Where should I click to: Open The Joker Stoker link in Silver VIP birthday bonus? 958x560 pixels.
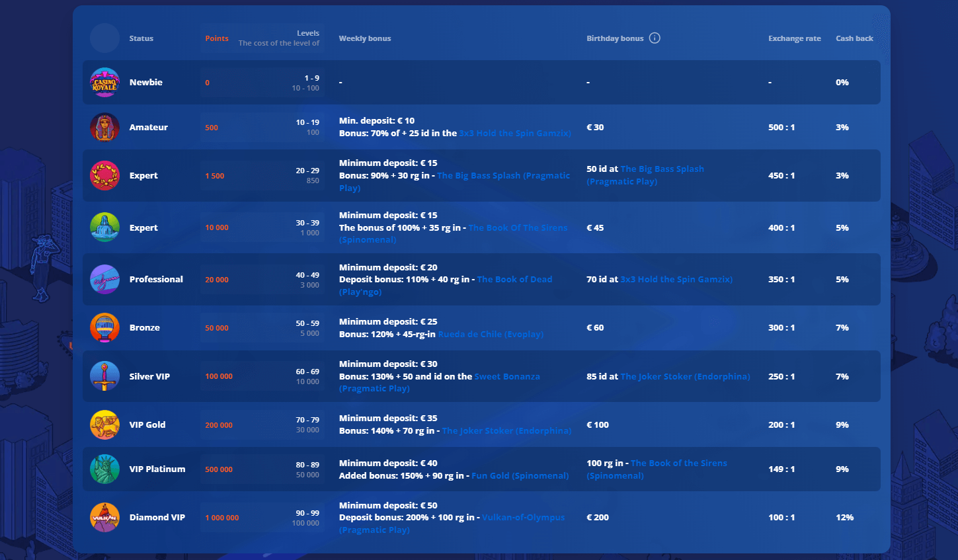pos(685,376)
